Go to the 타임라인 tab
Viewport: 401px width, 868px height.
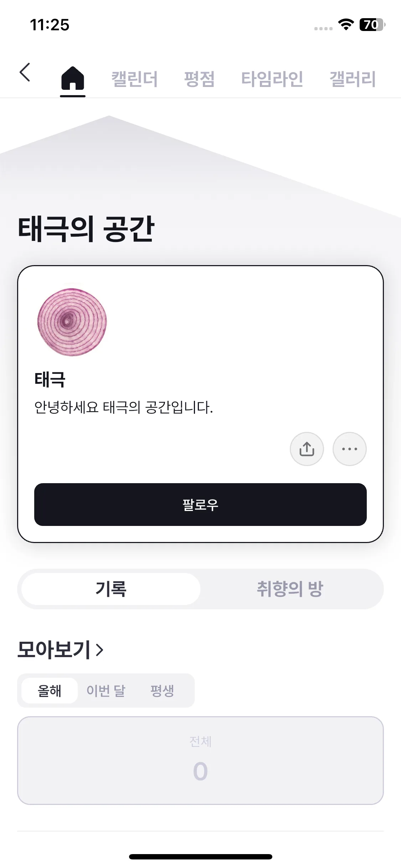[272, 79]
